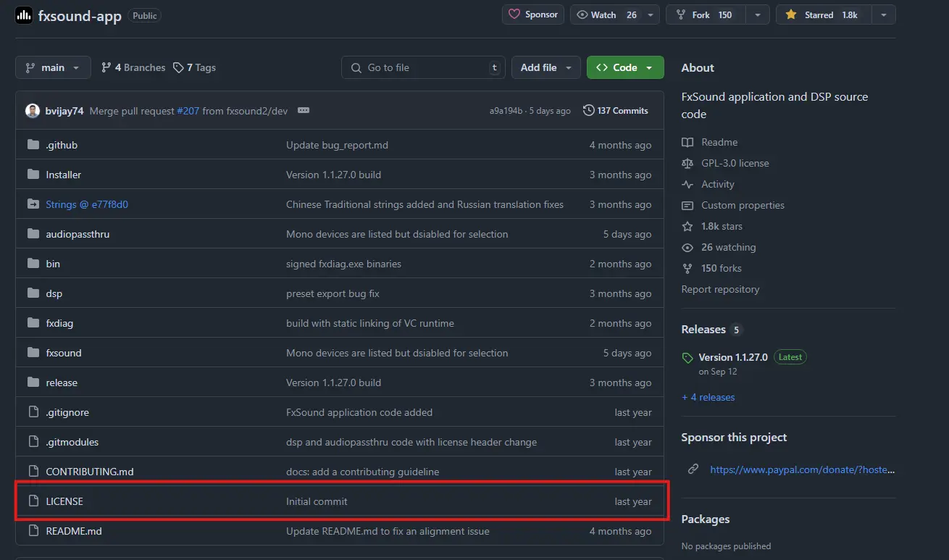Open the 'docs: add a contributing guideline' commit
949x560 pixels.
362,472
